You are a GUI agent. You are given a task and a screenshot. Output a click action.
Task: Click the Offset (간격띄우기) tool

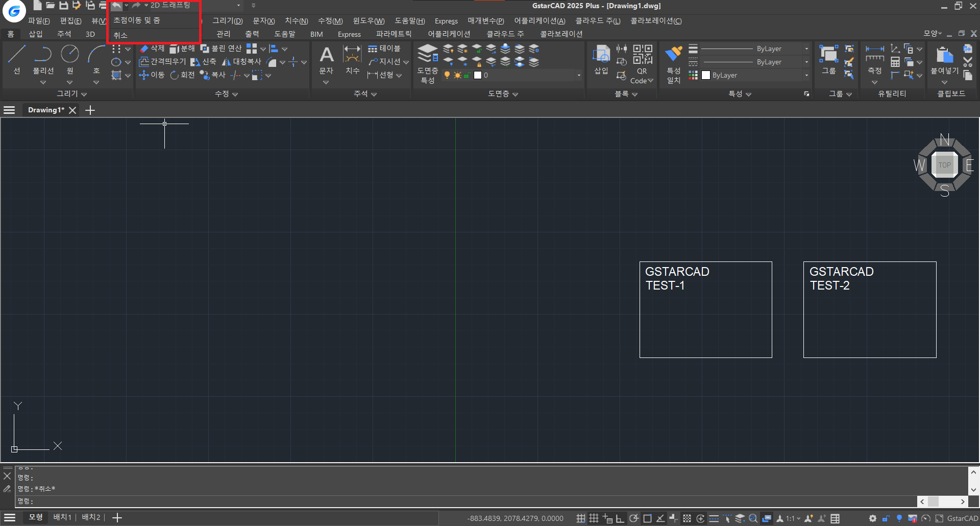[x=163, y=62]
